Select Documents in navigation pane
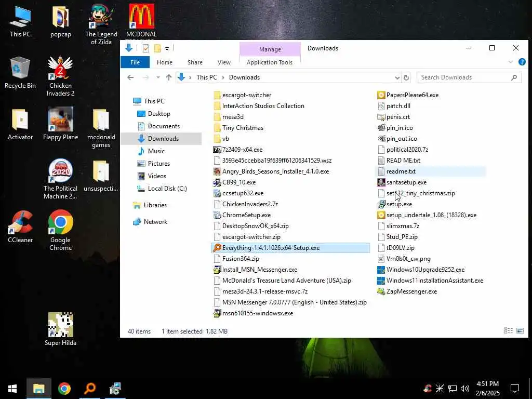532x399 pixels. coord(164,126)
